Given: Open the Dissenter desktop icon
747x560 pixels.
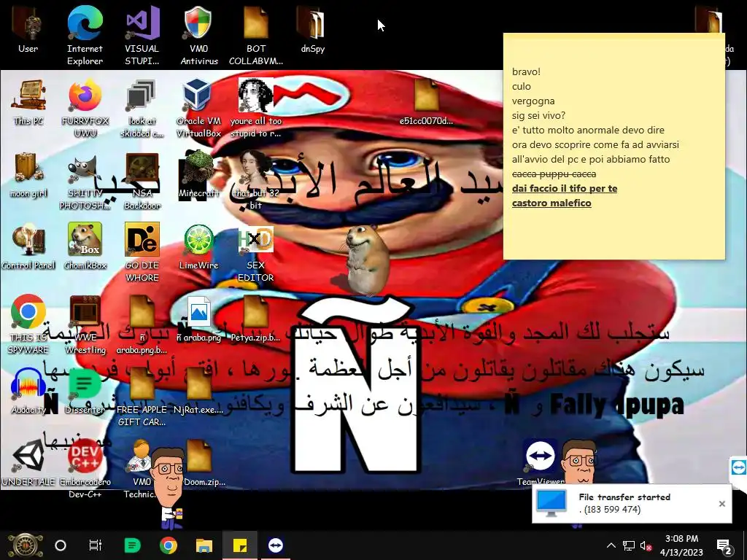Looking at the screenshot, I should click(x=85, y=385).
